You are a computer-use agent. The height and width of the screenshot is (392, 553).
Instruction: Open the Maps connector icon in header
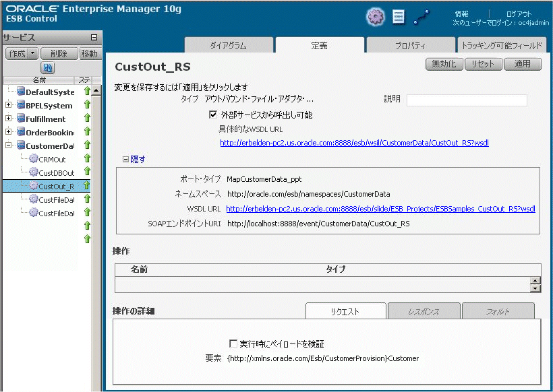[421, 18]
